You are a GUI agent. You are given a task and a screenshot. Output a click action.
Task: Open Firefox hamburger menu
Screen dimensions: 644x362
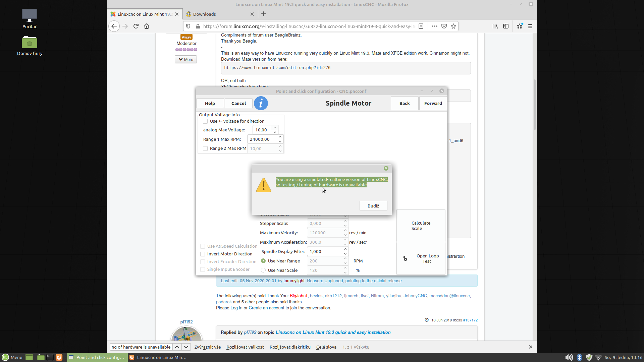tap(530, 26)
